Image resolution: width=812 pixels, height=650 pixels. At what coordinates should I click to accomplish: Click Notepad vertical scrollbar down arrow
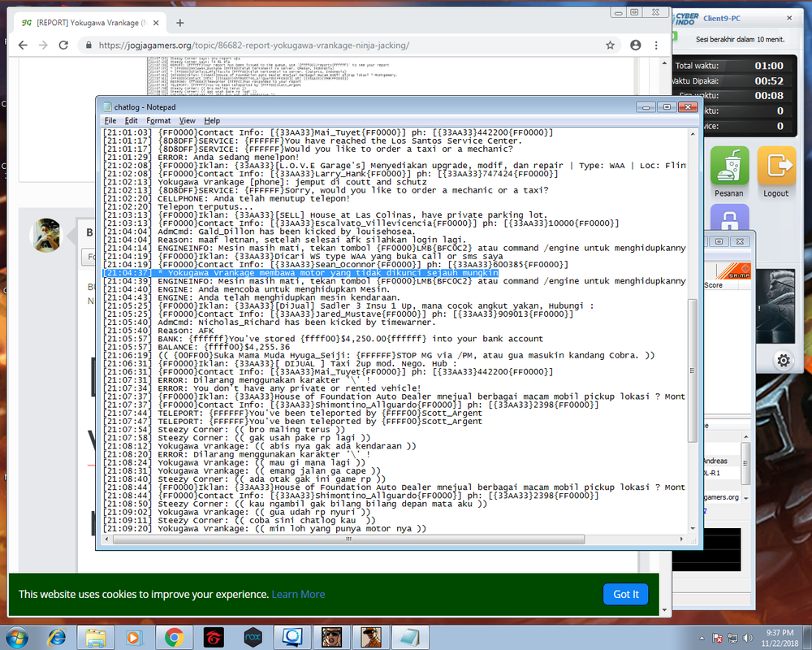[x=693, y=528]
